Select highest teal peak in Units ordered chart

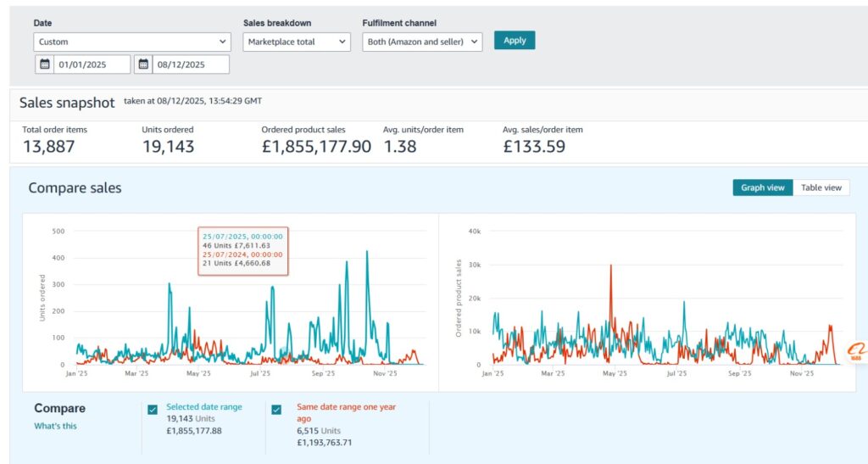[367, 253]
